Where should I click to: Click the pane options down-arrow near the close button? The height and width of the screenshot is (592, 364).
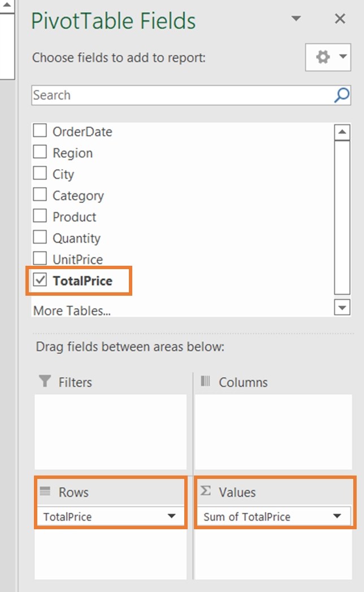click(x=296, y=19)
